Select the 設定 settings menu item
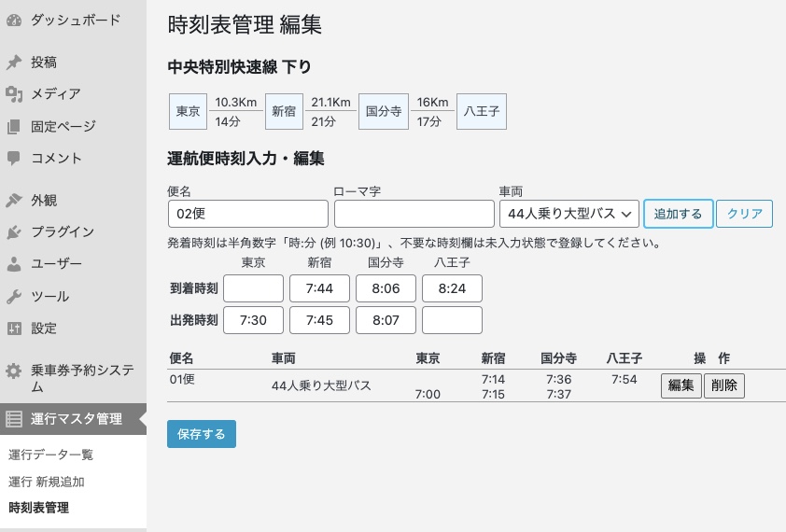786x532 pixels. [43, 329]
